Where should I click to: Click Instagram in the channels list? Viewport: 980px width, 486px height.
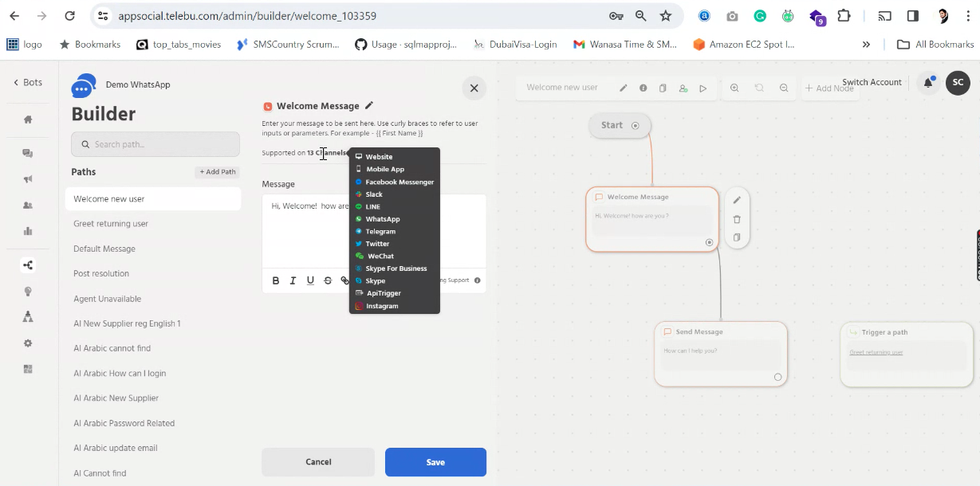point(382,306)
